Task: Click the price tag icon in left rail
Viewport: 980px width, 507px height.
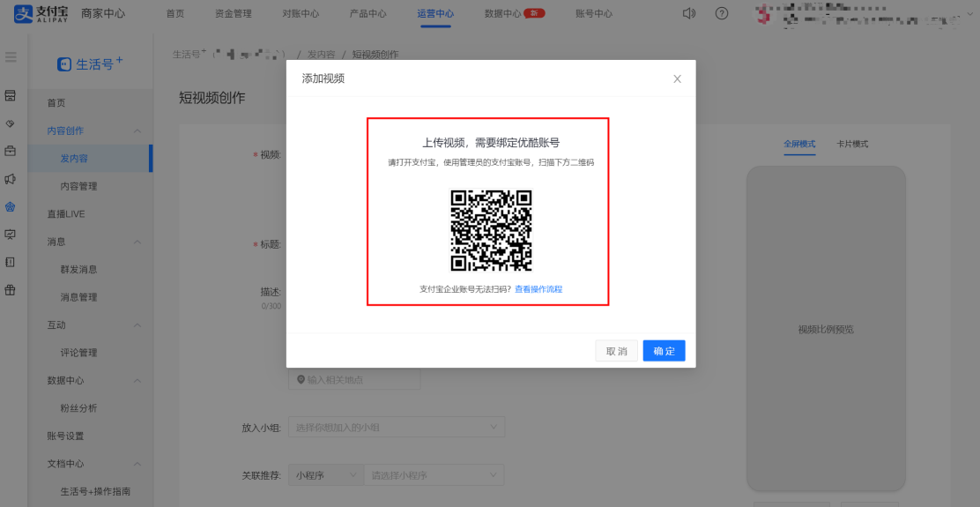Action: tap(10, 123)
